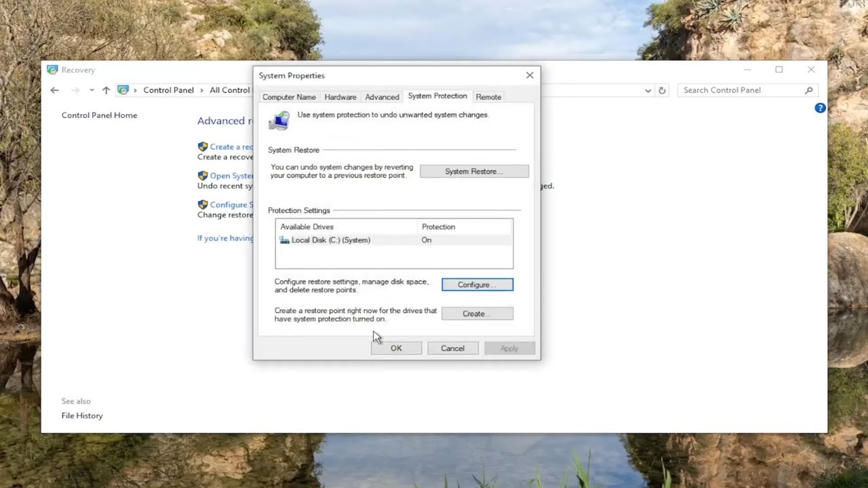Click the forward arrow in Recovery window
The height and width of the screenshot is (488, 868).
pos(75,90)
